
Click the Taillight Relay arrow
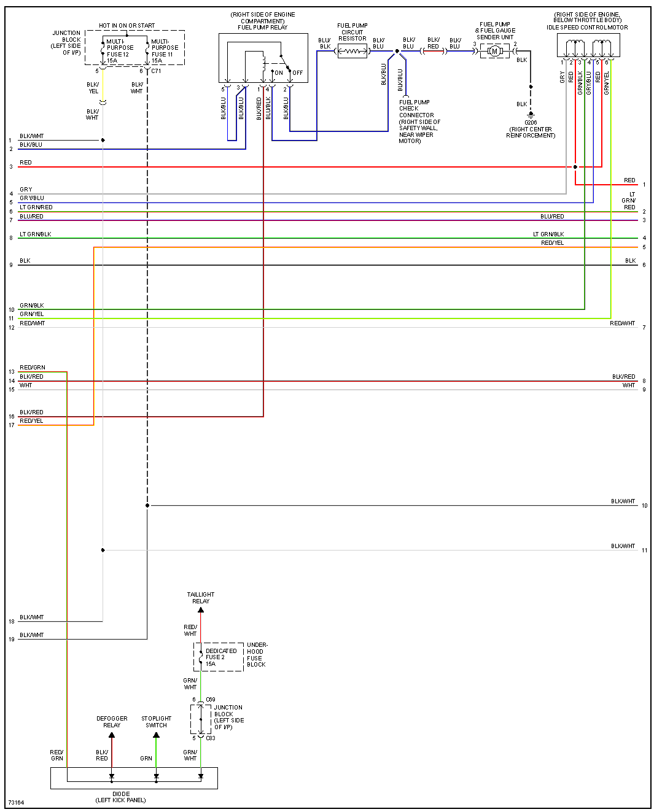pyautogui.click(x=201, y=610)
